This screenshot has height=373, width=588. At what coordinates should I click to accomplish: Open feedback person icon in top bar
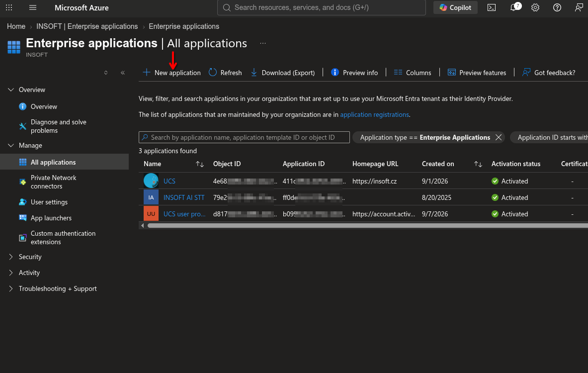(x=579, y=7)
